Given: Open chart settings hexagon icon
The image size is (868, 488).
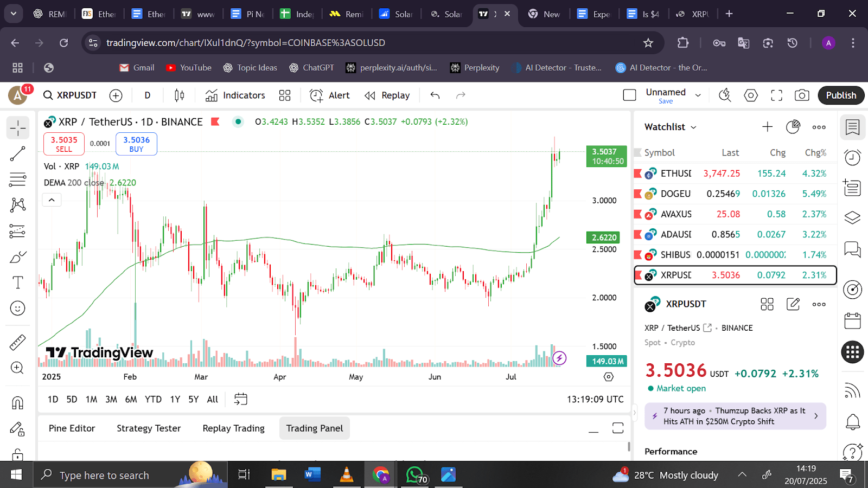Looking at the screenshot, I should (x=751, y=95).
